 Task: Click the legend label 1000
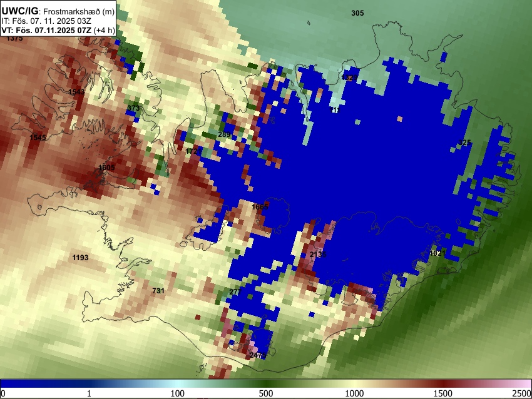pyautogui.click(x=354, y=393)
